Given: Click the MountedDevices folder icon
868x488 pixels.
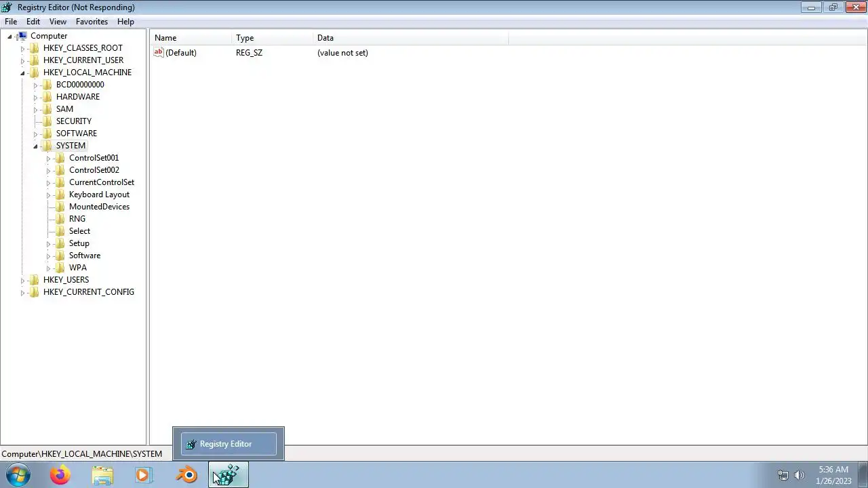Looking at the screenshot, I should tap(60, 207).
